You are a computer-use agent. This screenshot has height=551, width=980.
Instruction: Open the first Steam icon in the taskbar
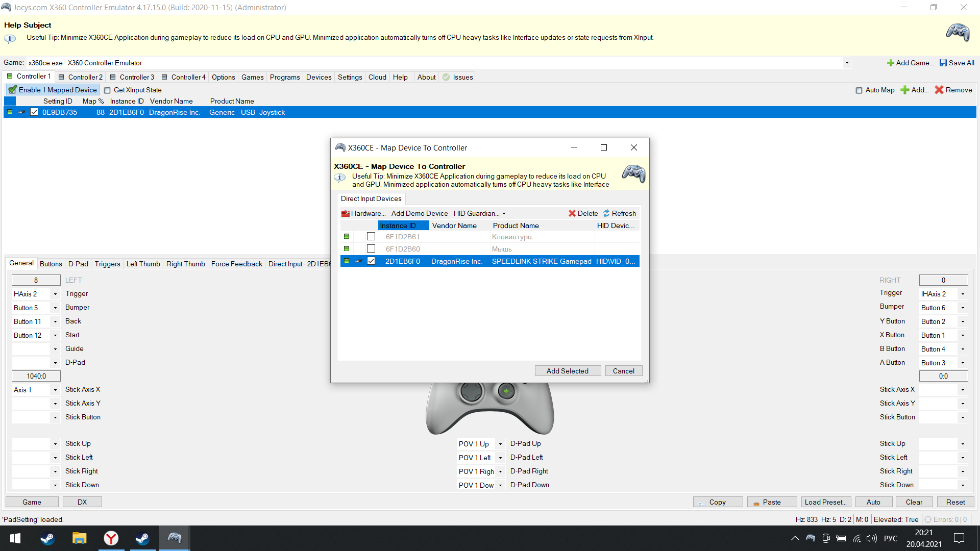[x=47, y=538]
